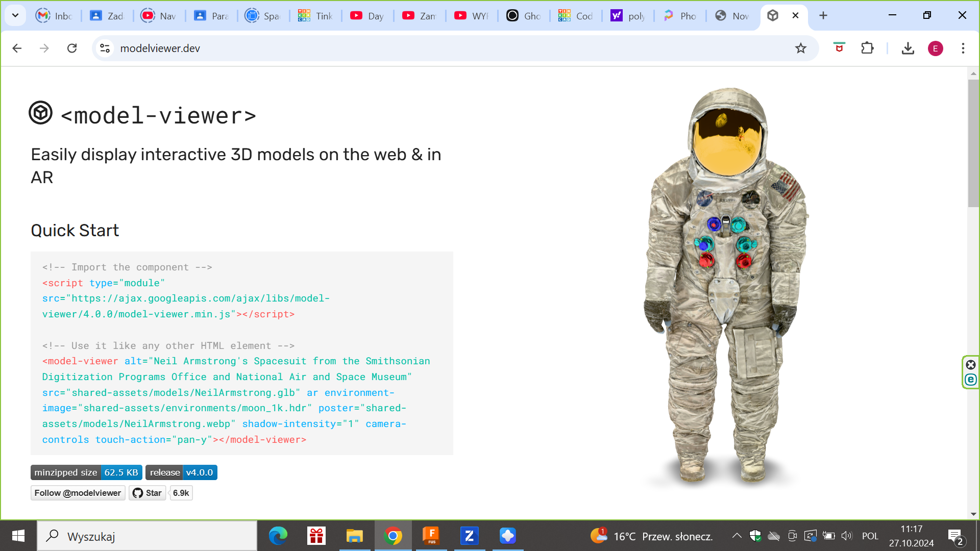This screenshot has height=551, width=980.
Task: Switch to the WYF YouTube tab
Action: click(471, 16)
